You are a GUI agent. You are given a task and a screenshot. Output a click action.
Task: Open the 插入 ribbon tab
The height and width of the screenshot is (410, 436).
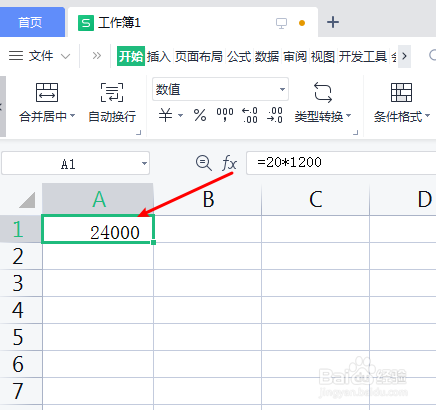pyautogui.click(x=159, y=56)
